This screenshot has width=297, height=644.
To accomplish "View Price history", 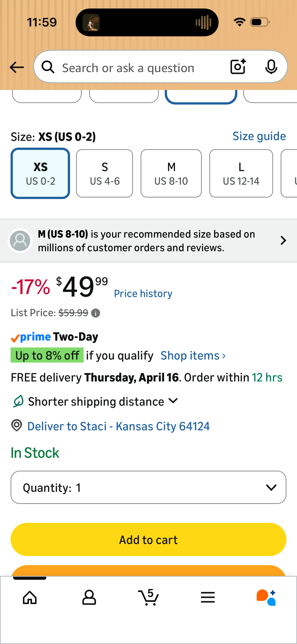I will [x=143, y=294].
